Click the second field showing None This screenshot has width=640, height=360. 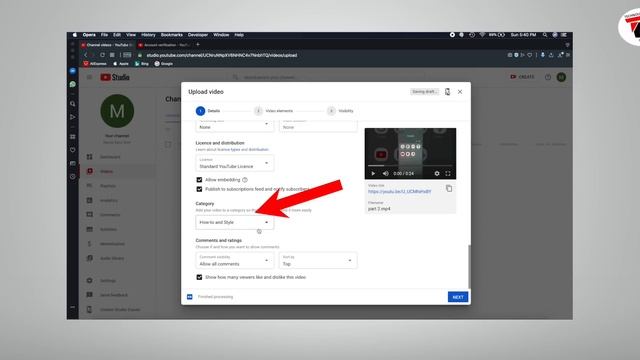[x=318, y=126]
